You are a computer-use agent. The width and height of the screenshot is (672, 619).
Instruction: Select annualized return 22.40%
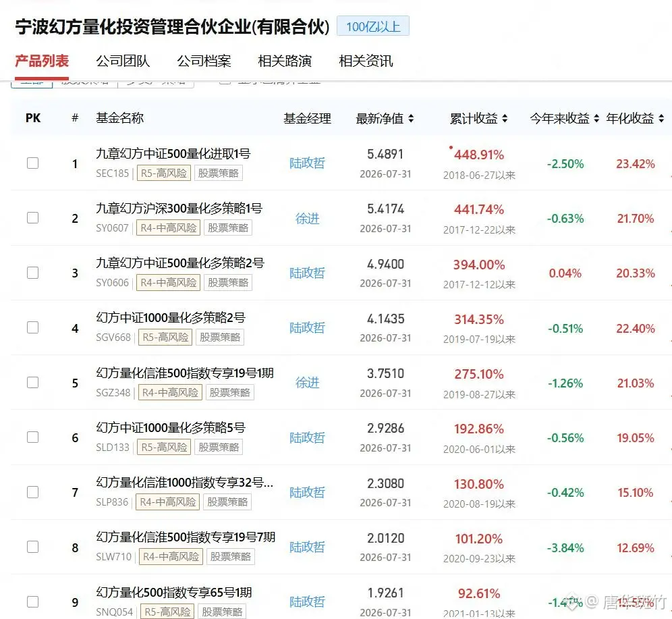pos(636,329)
